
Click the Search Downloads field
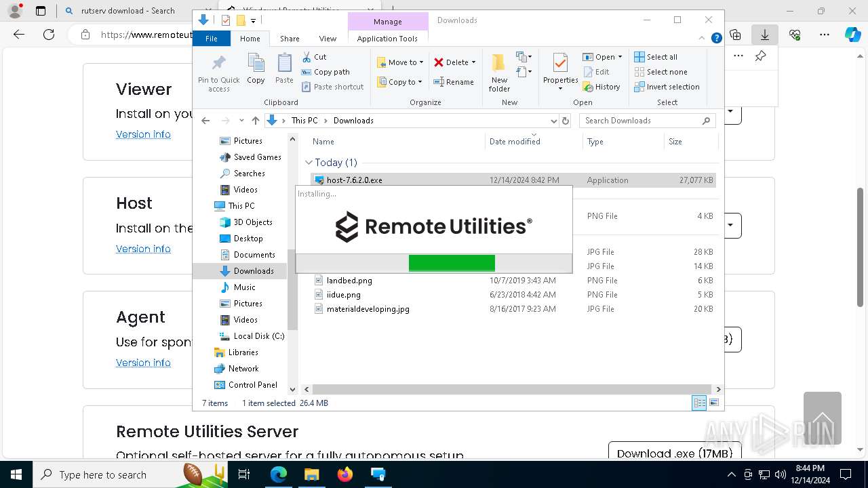coord(647,121)
